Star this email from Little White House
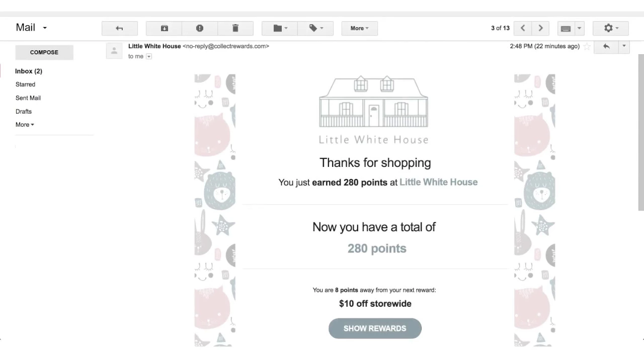 tap(587, 46)
